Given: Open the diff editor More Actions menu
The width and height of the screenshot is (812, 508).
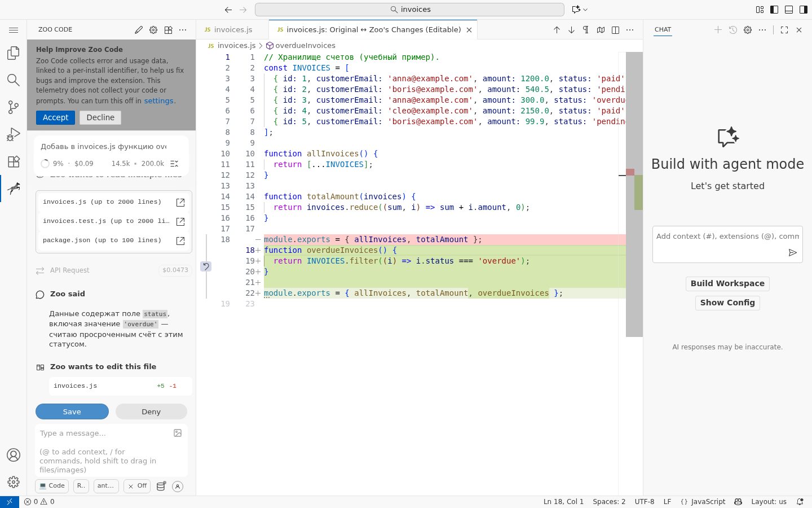Looking at the screenshot, I should pos(630,30).
